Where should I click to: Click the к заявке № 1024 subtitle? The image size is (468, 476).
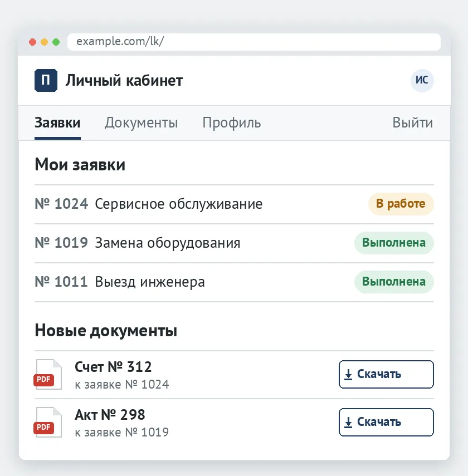point(122,385)
